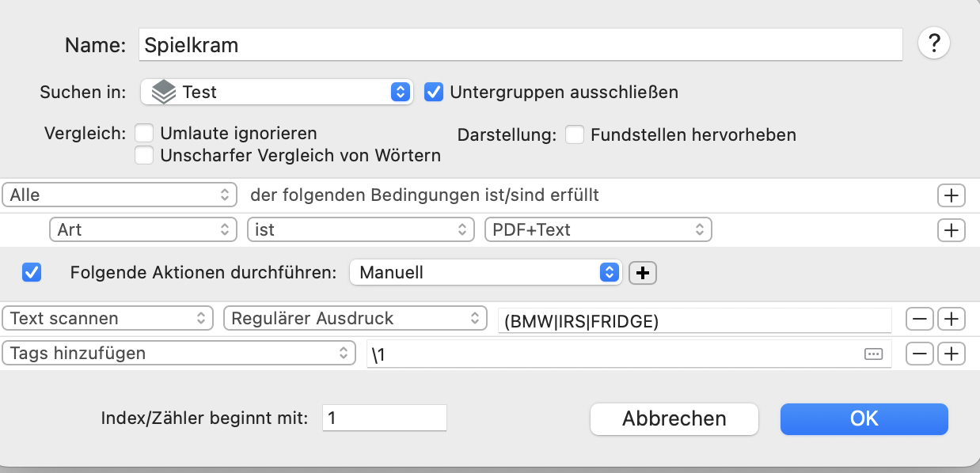Enable Unscharfer Vergleich von Wörtern
The width and height of the screenshot is (980, 473).
[144, 155]
